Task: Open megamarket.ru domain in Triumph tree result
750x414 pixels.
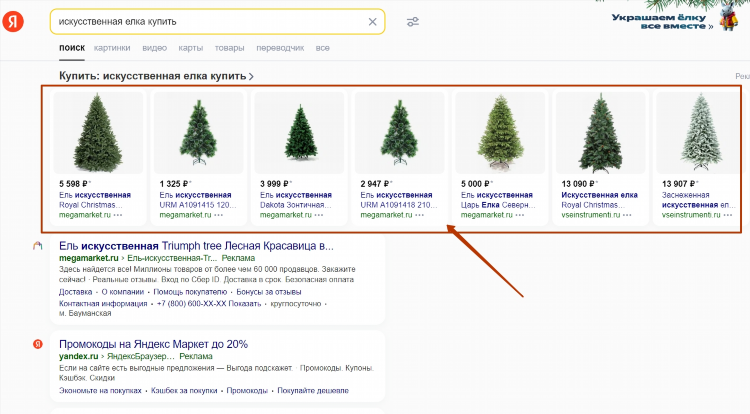Action: click(88, 258)
